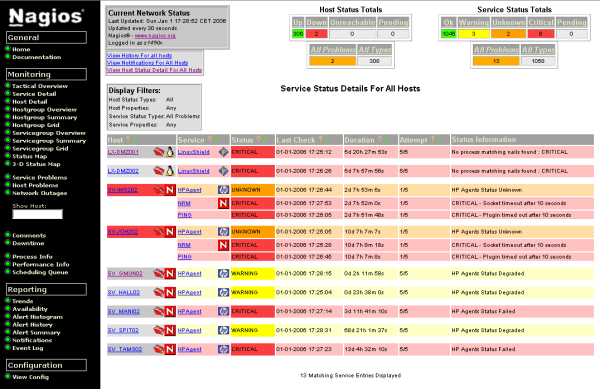
Task: Click notifications-disabled icon on SV-IMS202 row
Action: click(158, 190)
